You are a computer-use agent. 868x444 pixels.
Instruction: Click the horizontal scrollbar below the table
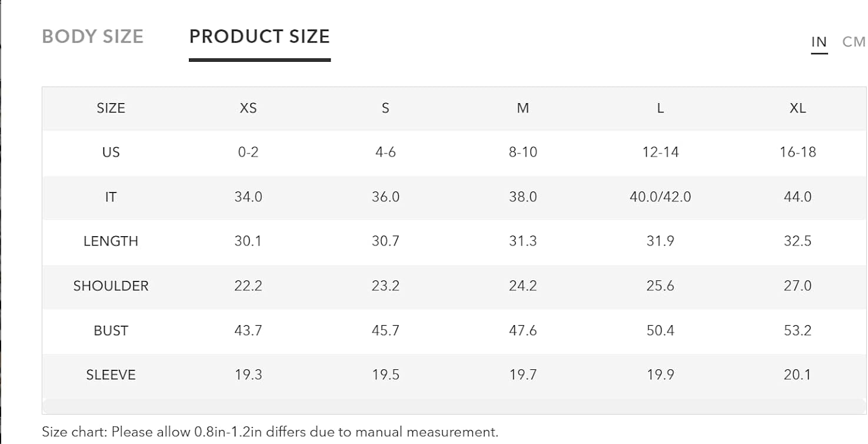(x=454, y=406)
